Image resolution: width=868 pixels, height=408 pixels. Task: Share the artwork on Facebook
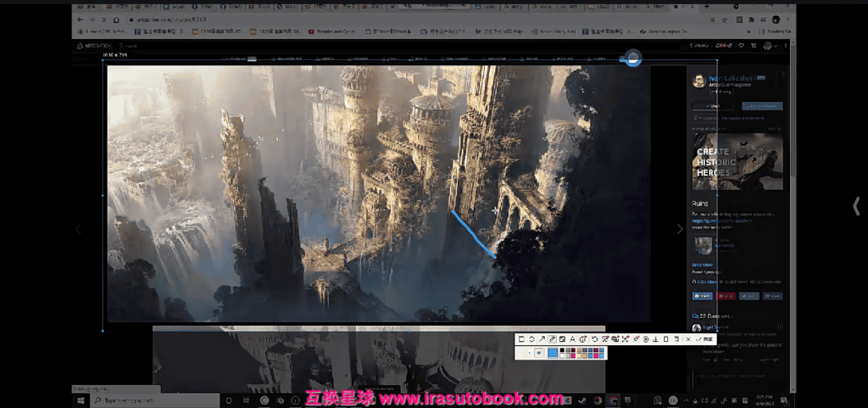pos(703,296)
